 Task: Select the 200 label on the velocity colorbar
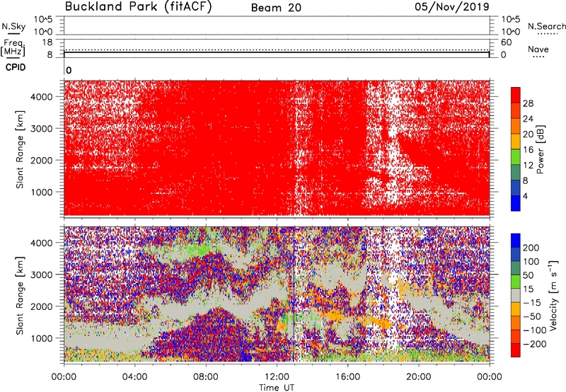click(531, 248)
